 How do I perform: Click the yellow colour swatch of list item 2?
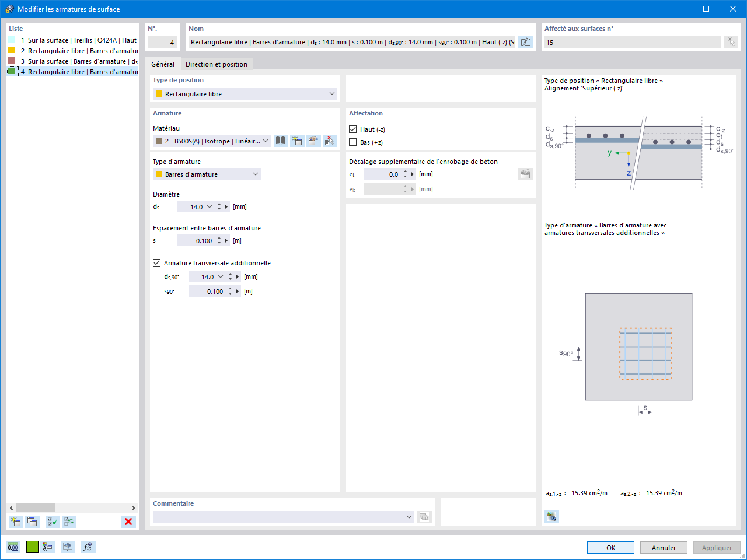[x=11, y=50]
